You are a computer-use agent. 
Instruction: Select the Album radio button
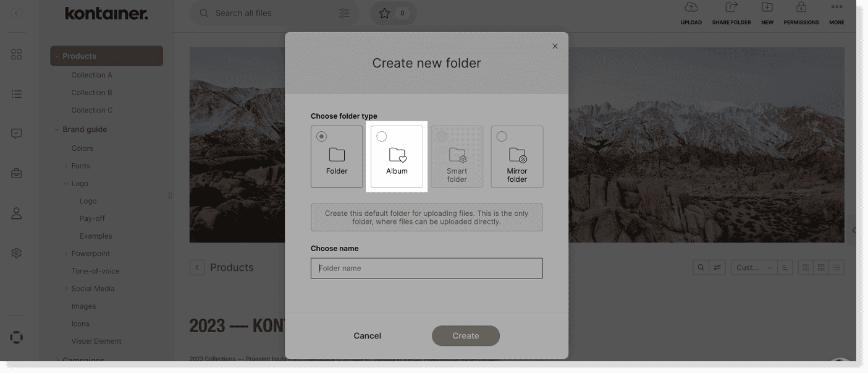[381, 135]
